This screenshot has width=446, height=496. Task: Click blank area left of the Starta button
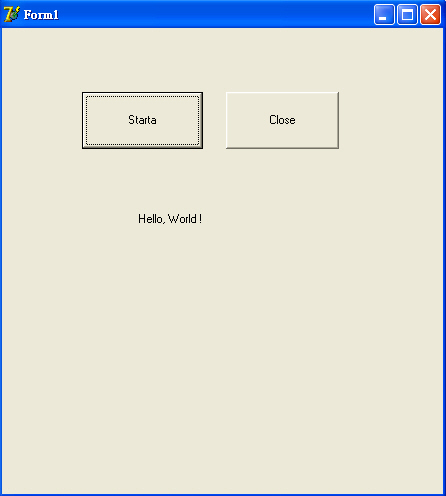point(42,120)
